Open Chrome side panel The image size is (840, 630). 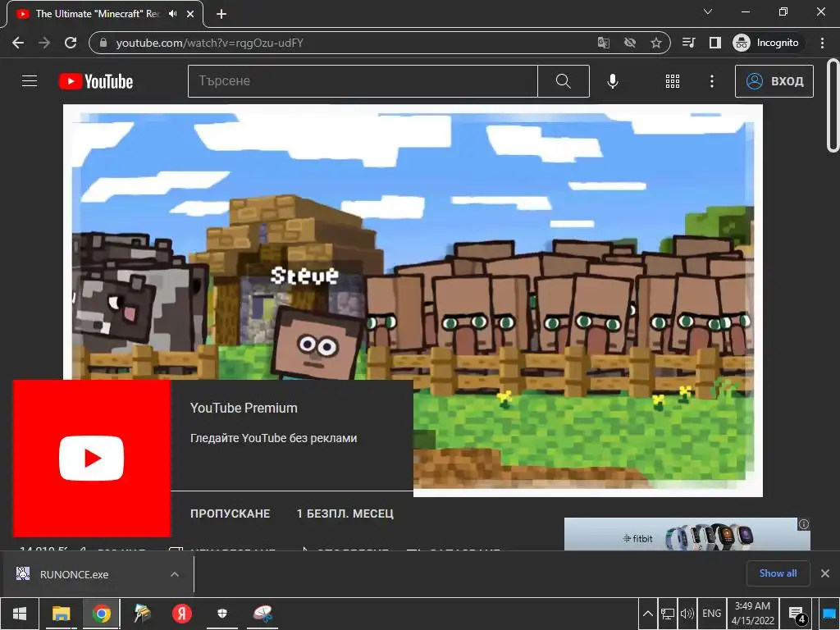pos(714,43)
